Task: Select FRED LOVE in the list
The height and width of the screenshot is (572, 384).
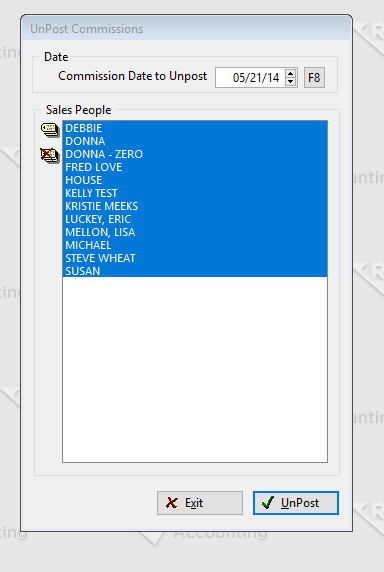Action: click(195, 167)
